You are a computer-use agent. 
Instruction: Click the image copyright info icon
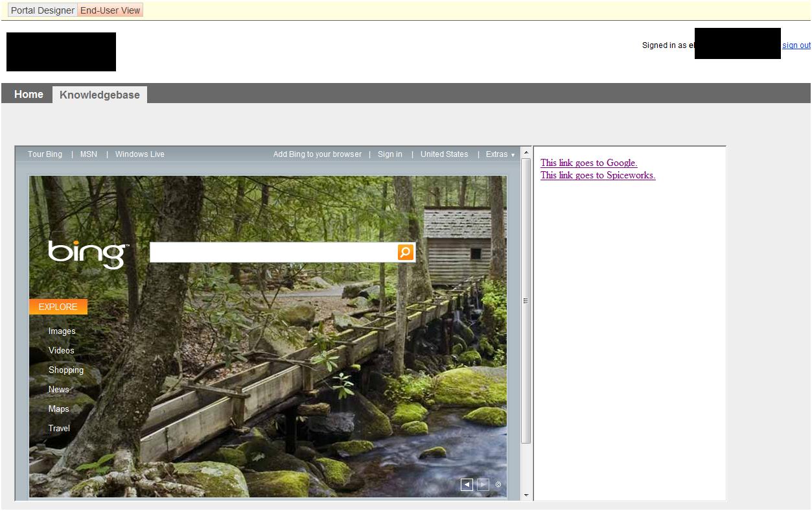(498, 484)
